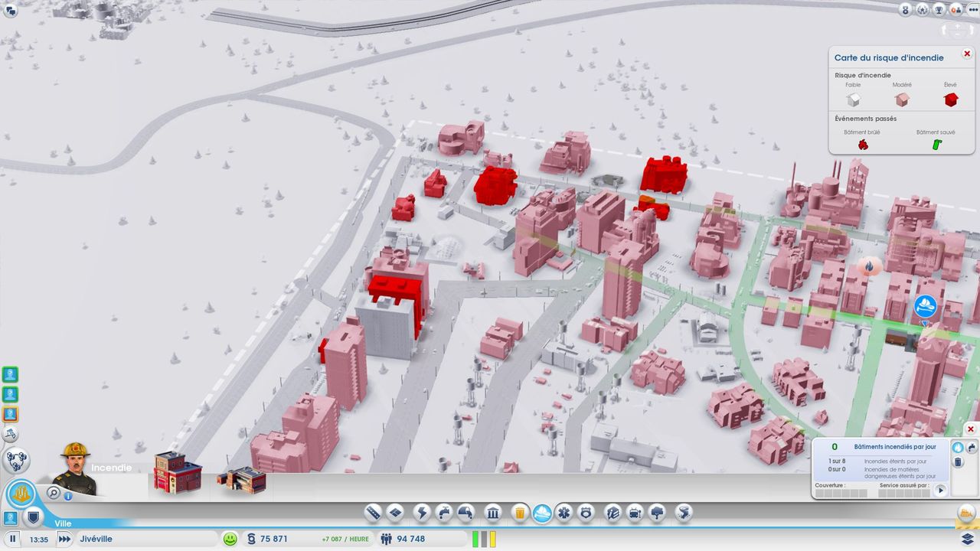Open the Roads tool in the bottom toolbar
This screenshot has height=551, width=980.
373,513
